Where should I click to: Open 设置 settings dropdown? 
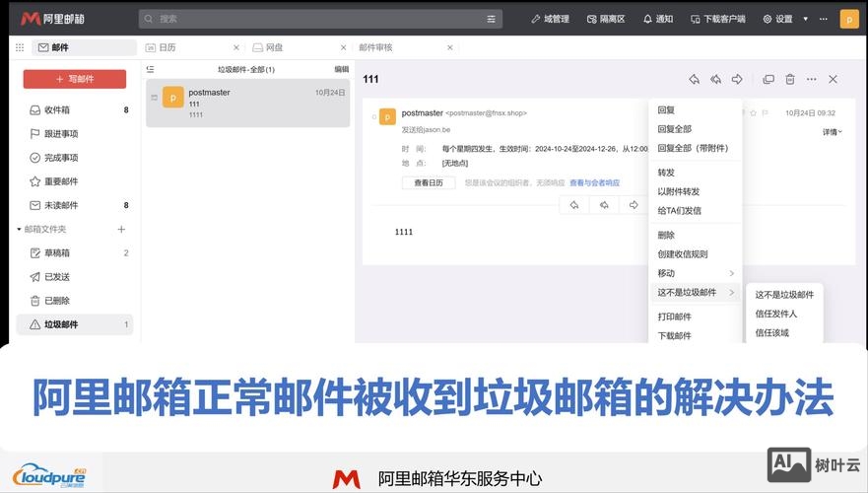tap(785, 19)
